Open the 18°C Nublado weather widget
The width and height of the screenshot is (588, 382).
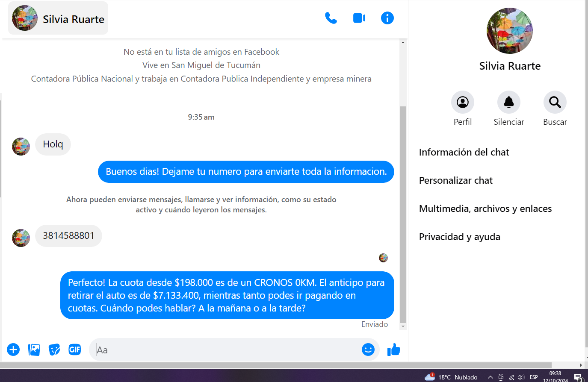pos(451,377)
